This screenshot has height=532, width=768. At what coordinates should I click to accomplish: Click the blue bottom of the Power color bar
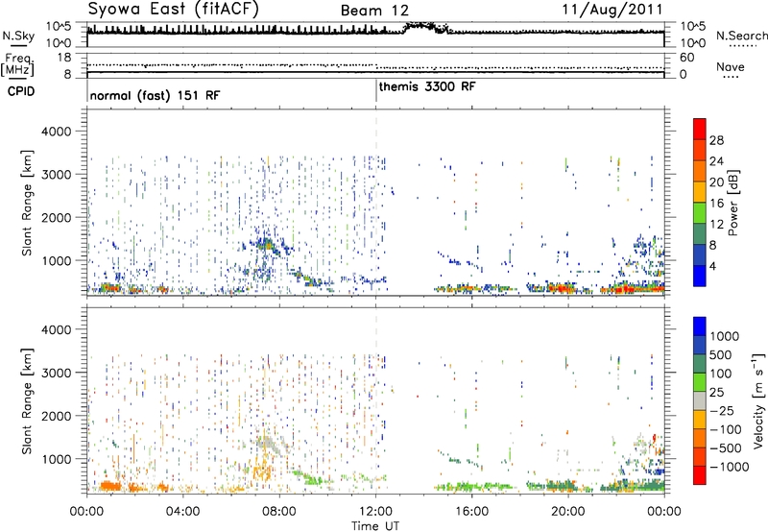(x=700, y=276)
